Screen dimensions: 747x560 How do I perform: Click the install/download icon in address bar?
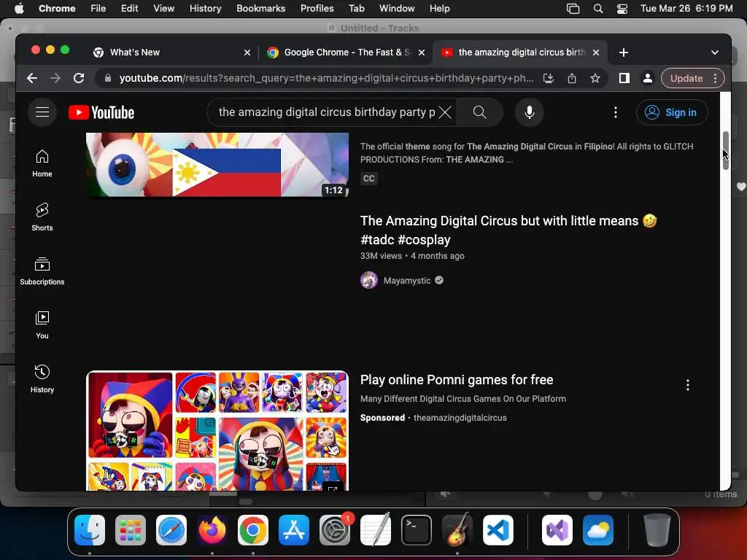tap(549, 78)
